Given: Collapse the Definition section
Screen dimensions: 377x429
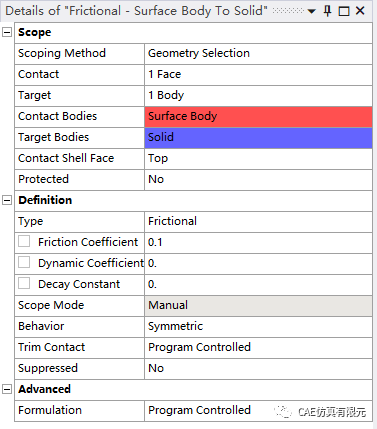Looking at the screenshot, I should click(x=7, y=200).
